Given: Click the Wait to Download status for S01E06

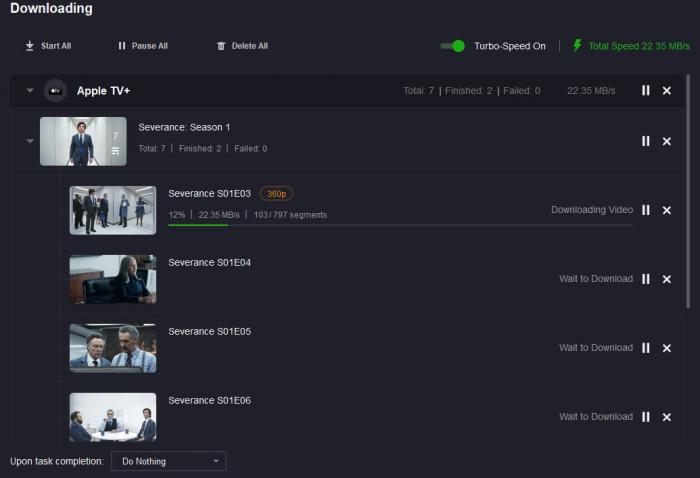Looking at the screenshot, I should pos(596,417).
